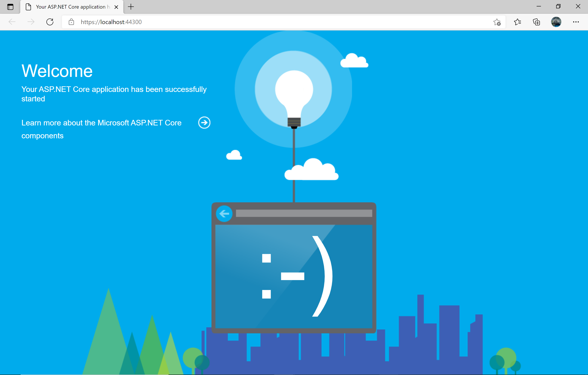Click the circled arrow next to Learn more
The width and height of the screenshot is (588, 375).
coord(204,122)
